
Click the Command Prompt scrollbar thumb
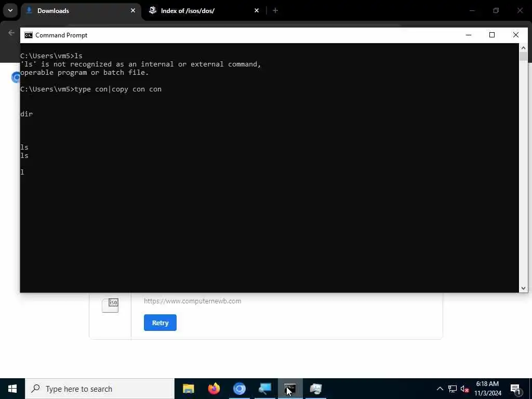coord(523,57)
